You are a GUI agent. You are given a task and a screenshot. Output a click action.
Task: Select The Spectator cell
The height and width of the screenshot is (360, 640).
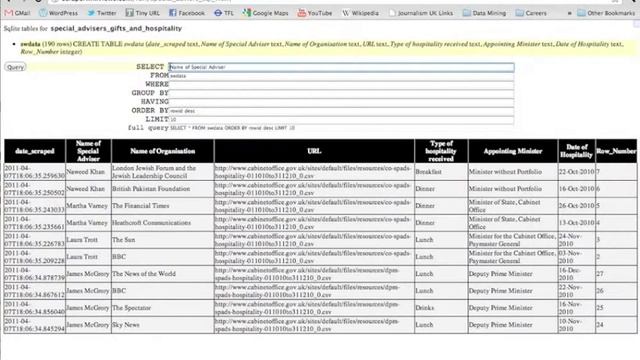[162, 308]
